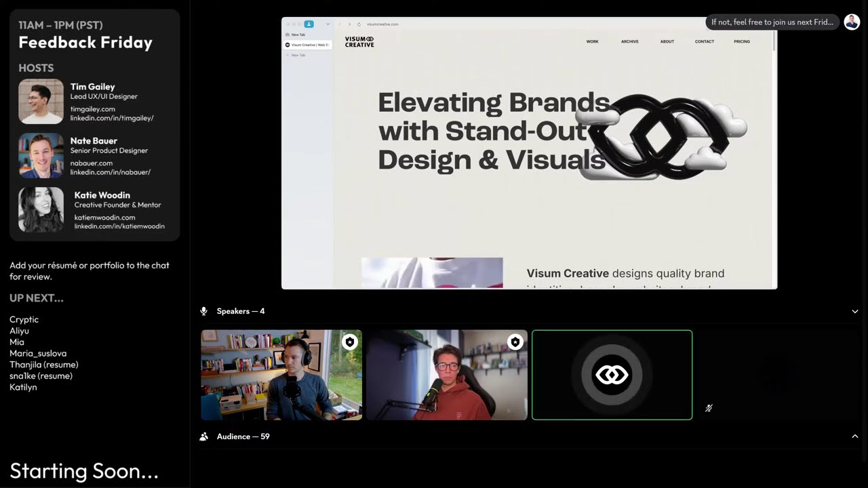Click the 'Feedback Friday' title
The image size is (868, 488).
85,43
